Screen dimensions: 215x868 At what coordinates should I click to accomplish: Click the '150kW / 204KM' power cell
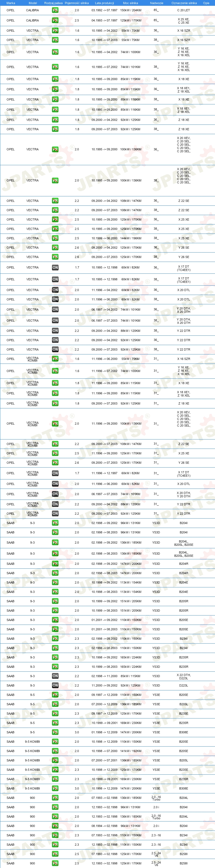[x=131, y=10]
